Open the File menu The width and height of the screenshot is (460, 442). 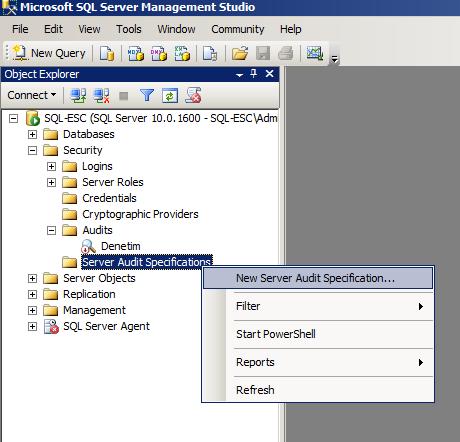(20, 29)
